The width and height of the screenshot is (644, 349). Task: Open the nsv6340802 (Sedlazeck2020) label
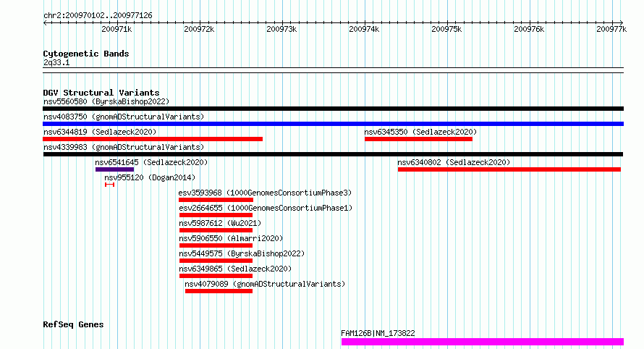[x=454, y=162]
